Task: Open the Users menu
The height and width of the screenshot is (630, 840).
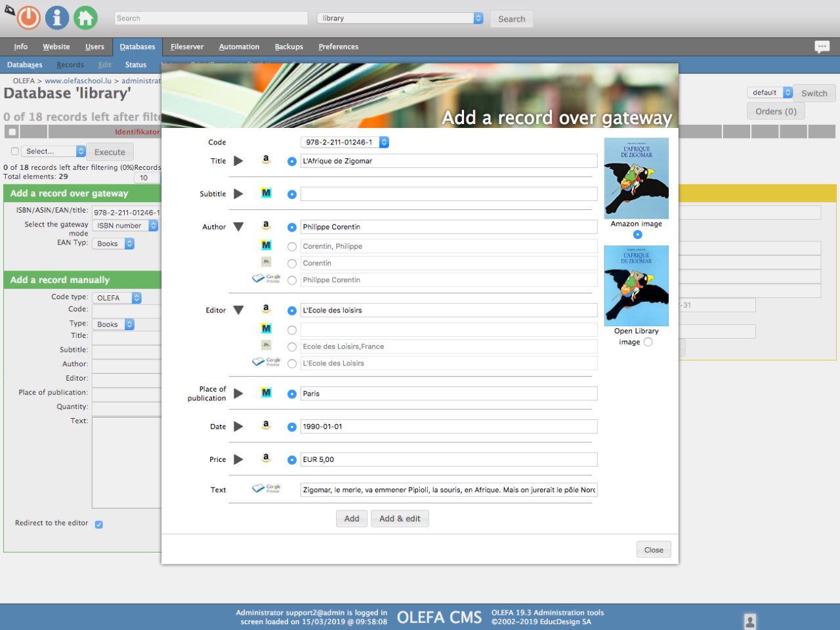Action: 94,47
